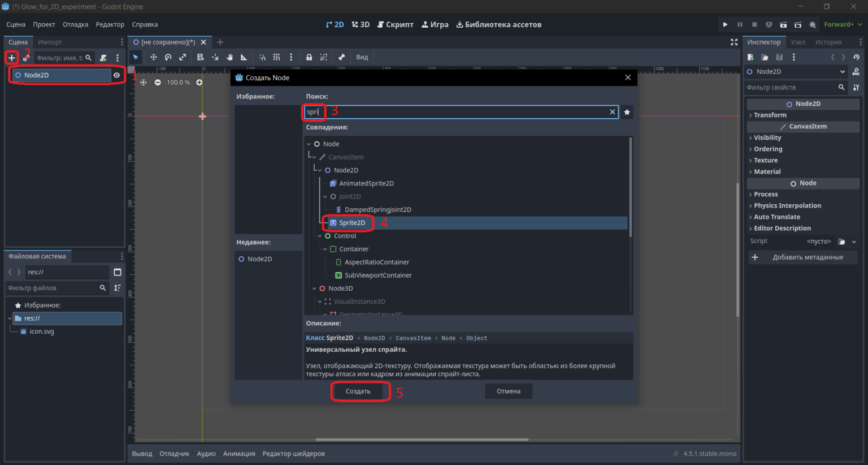
Task: Add a new child node with plus icon
Action: click(11, 58)
